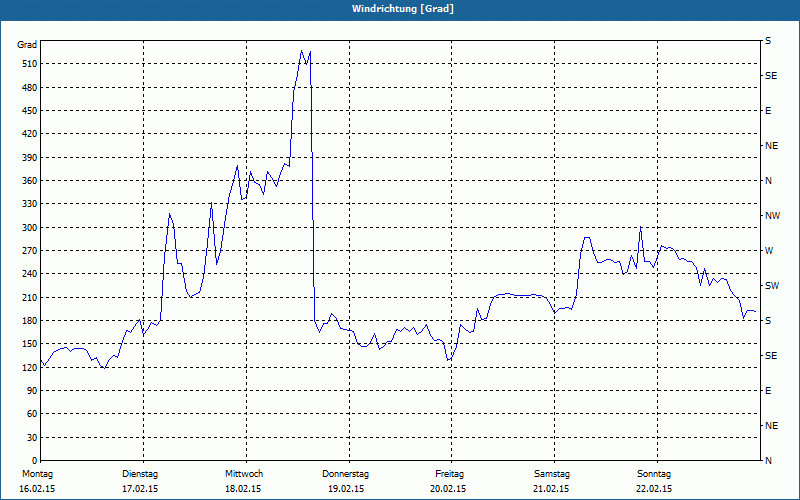Click the 'Freitag' day label
The image size is (800, 500).
click(449, 474)
